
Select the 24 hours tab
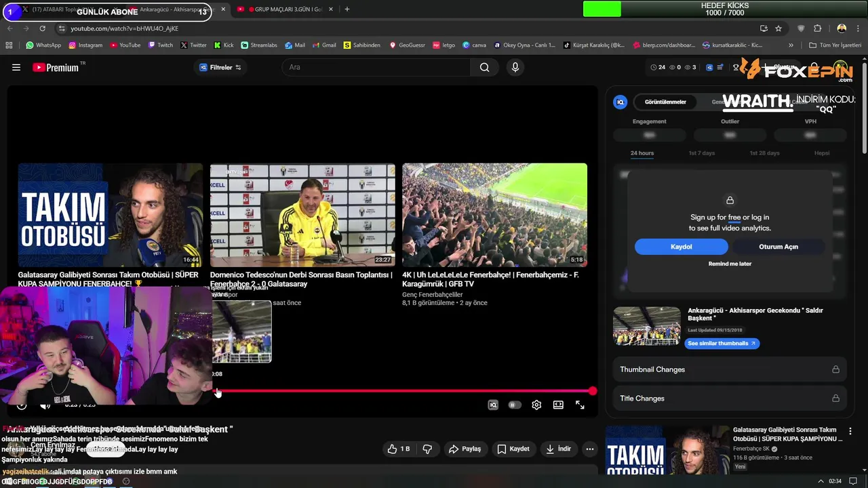pos(642,153)
